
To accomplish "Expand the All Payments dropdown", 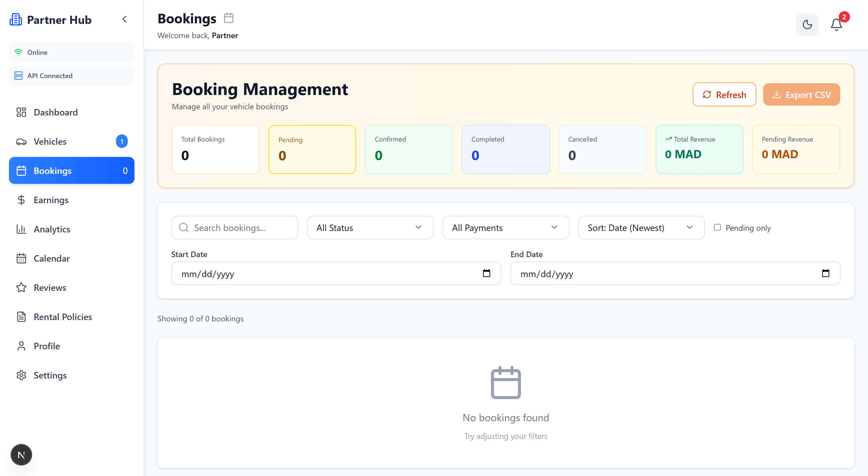I will coord(505,228).
